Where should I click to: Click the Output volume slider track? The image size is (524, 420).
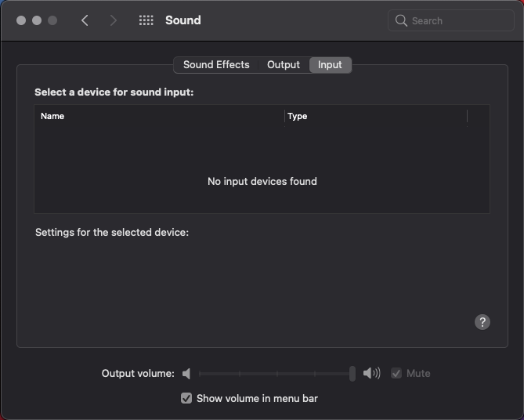click(x=274, y=374)
